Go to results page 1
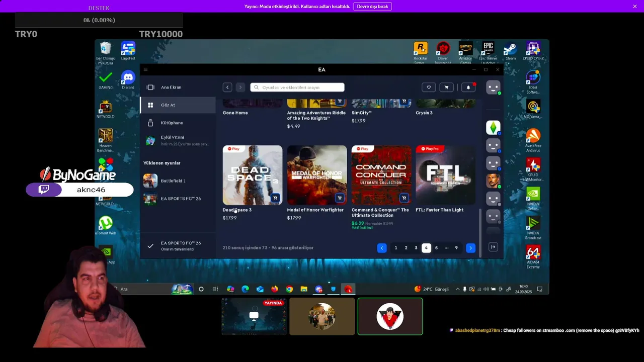This screenshot has width=644, height=362. tap(396, 248)
